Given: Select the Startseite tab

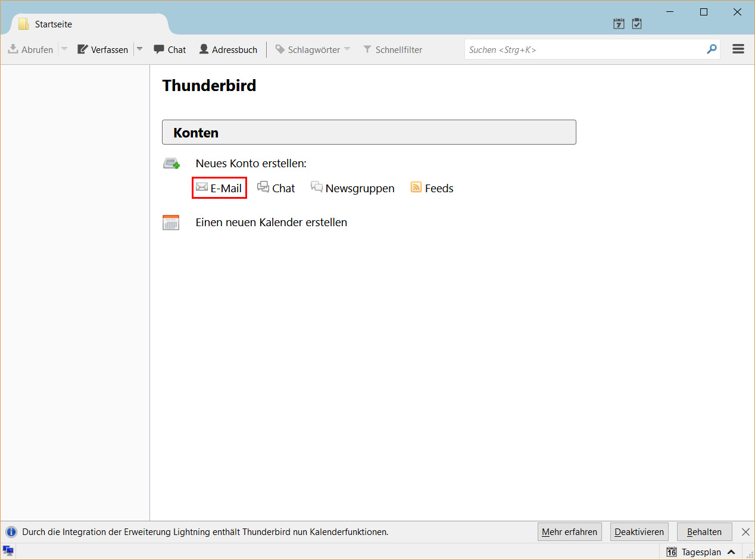Looking at the screenshot, I should [54, 24].
